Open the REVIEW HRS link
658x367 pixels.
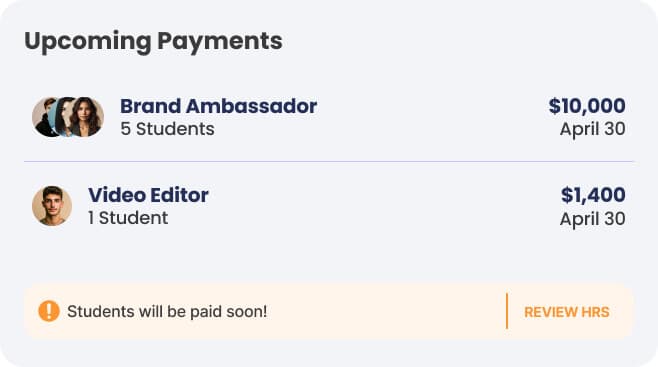(x=567, y=312)
